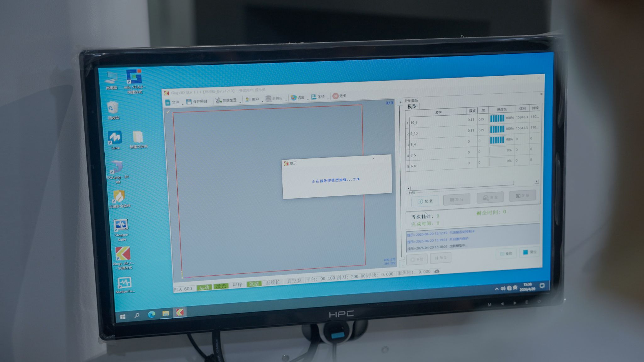Launch SQLyog 64 bit shortcut
Image resolution: width=644 pixels, height=362 pixels.
tap(118, 172)
